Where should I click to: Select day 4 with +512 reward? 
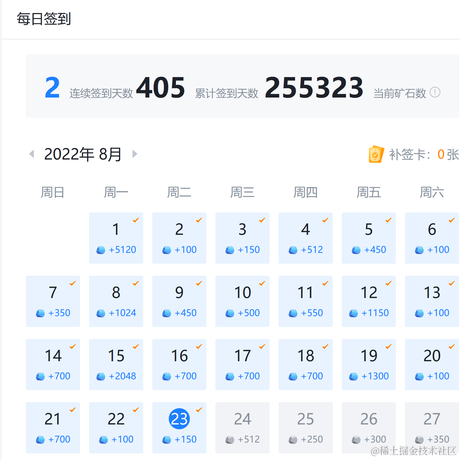[x=306, y=238]
